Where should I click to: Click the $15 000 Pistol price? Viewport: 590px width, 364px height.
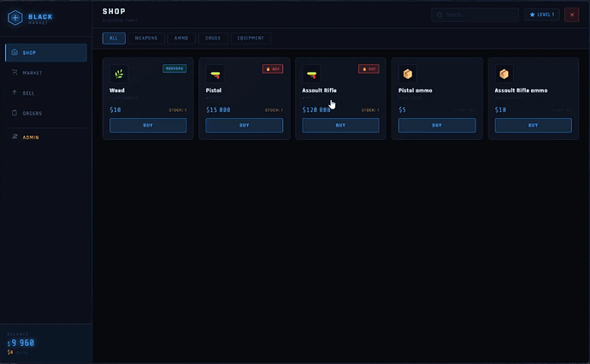218,110
